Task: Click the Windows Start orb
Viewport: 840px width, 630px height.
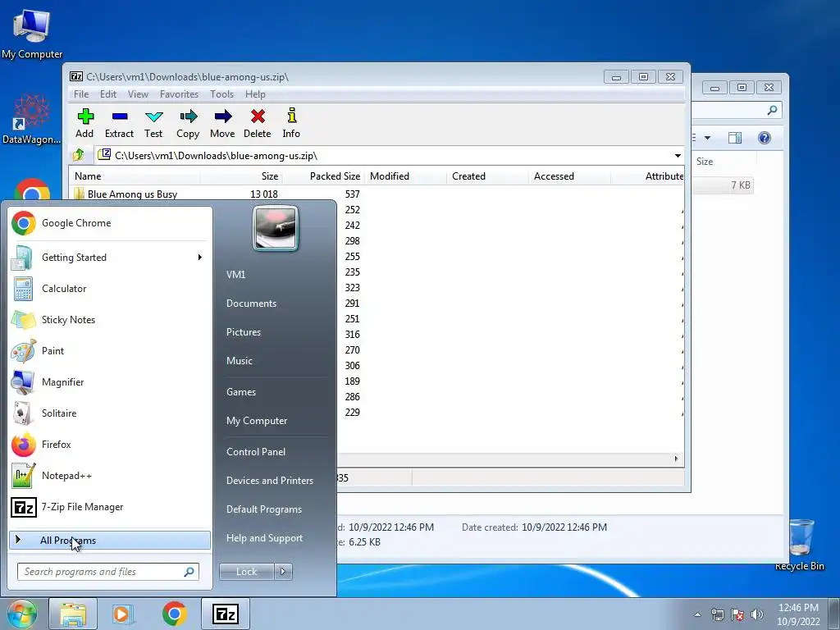Action: click(21, 614)
